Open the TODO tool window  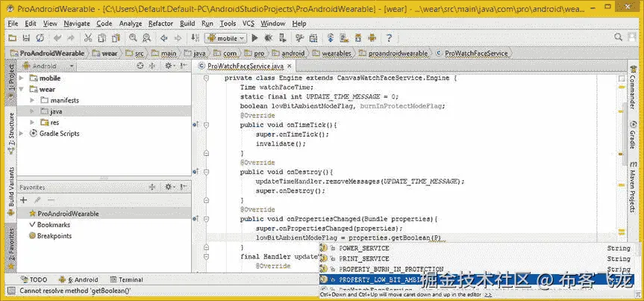34,279
